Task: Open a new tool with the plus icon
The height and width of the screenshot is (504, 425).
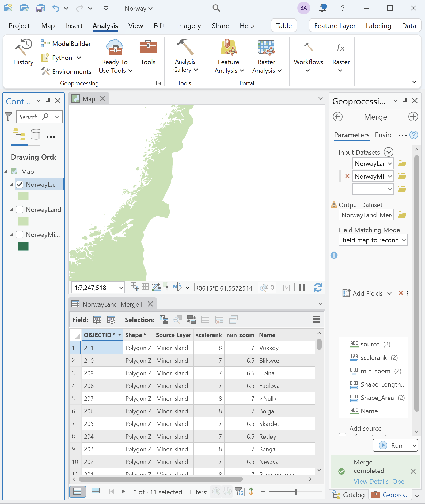Action: coord(413,117)
